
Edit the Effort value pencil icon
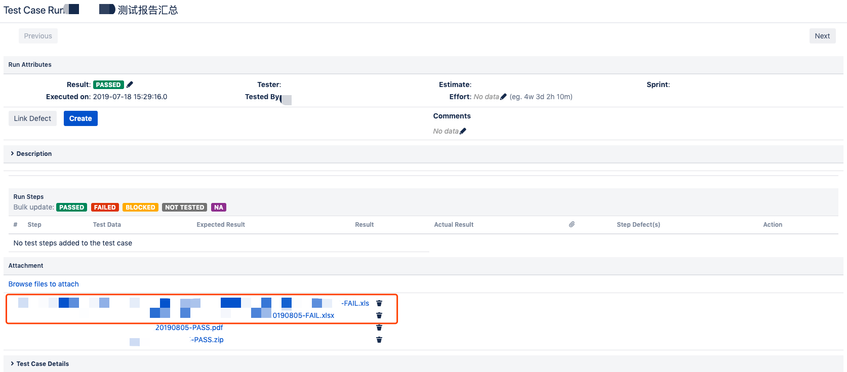click(503, 97)
